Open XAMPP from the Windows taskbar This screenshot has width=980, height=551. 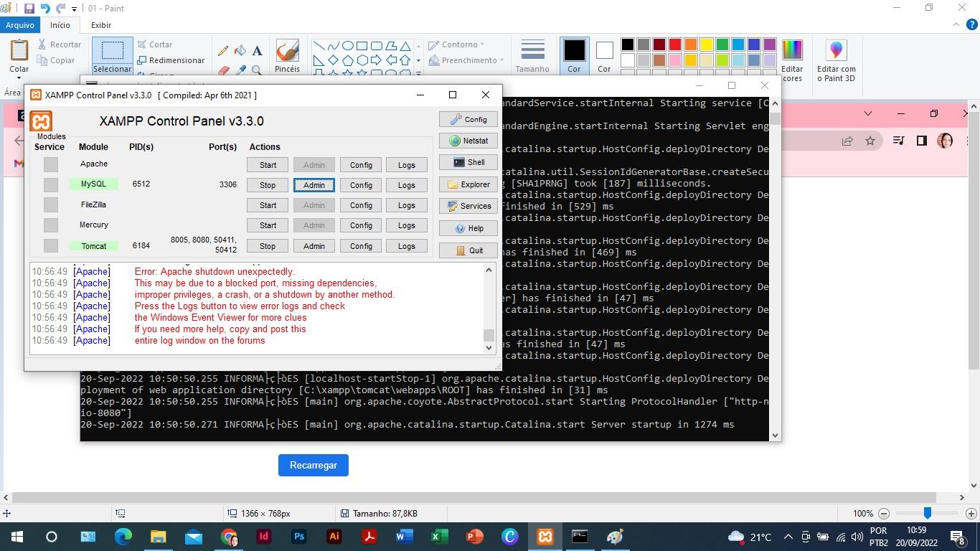pyautogui.click(x=545, y=537)
